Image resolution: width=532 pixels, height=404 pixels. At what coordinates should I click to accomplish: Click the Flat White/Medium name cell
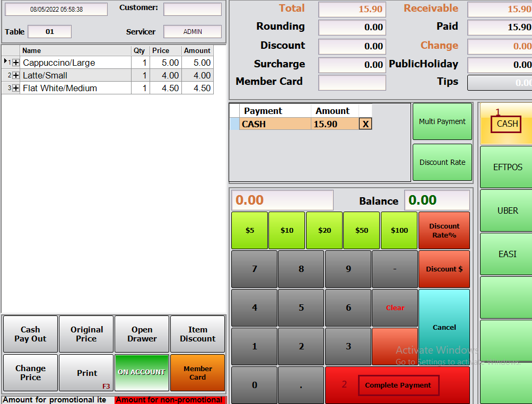(75, 88)
